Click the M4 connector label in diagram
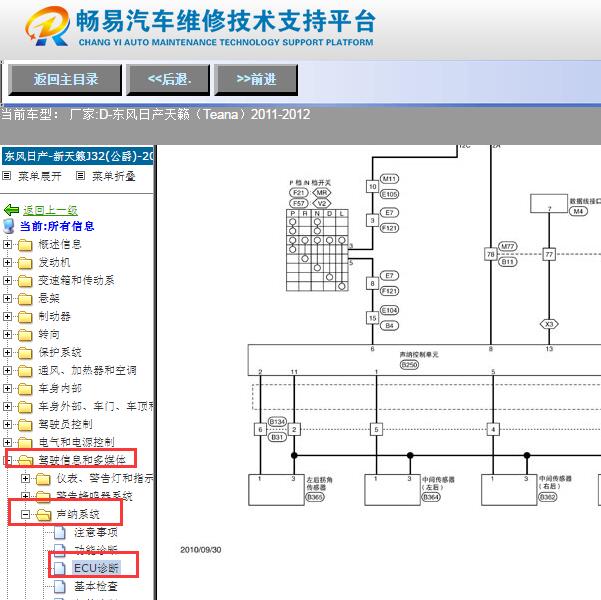Image resolution: width=601 pixels, height=600 pixels. pos(578,211)
